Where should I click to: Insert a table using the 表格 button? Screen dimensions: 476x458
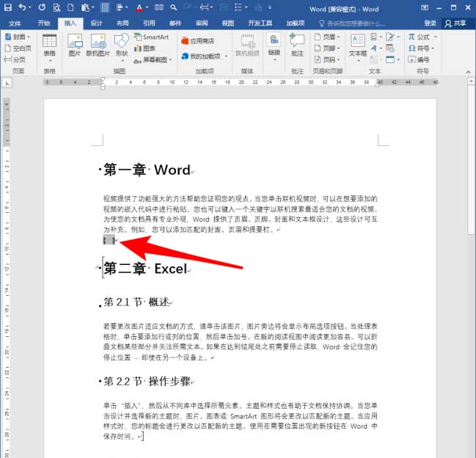click(49, 45)
